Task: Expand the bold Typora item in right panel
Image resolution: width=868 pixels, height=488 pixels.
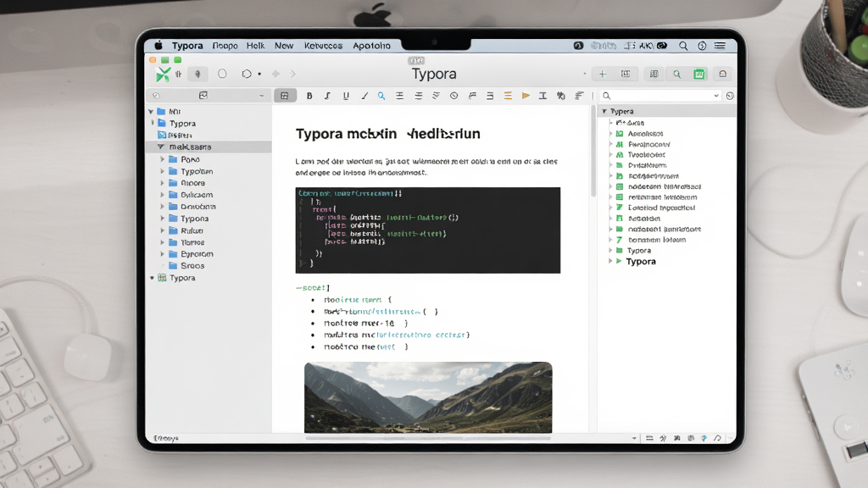Action: tap(610, 261)
